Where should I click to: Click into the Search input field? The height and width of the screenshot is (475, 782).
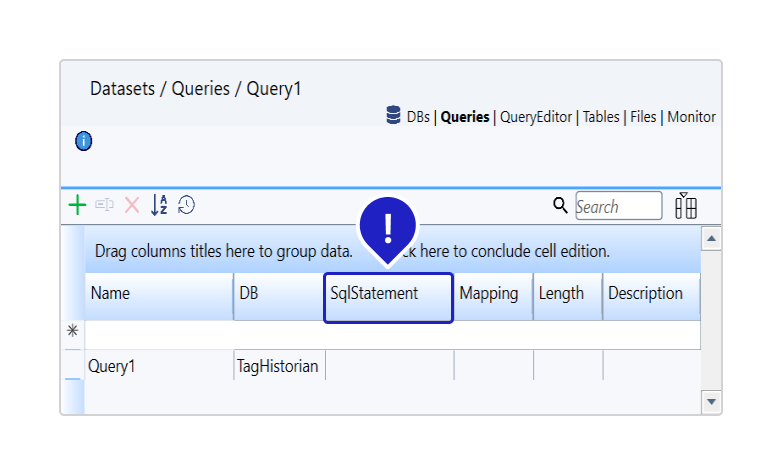(x=617, y=206)
